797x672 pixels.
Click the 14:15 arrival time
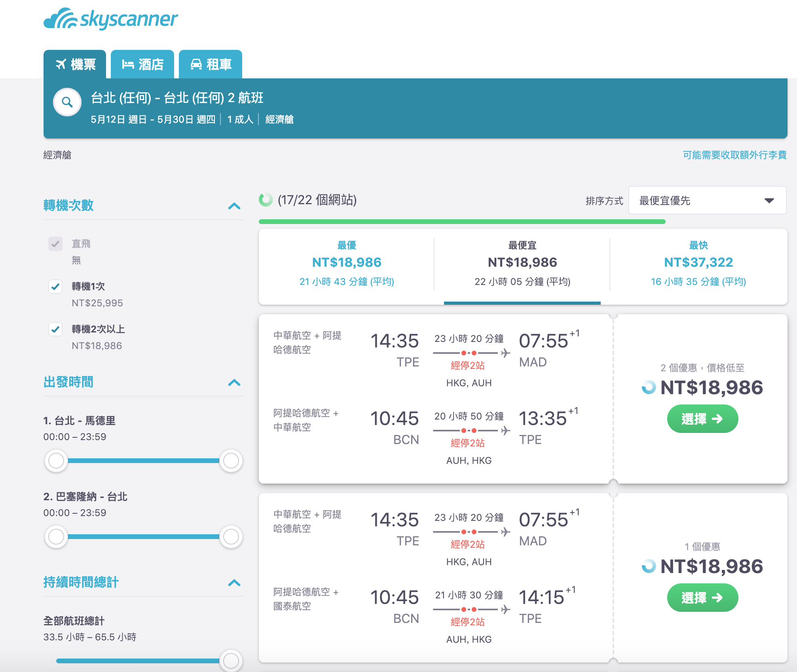[x=541, y=598]
